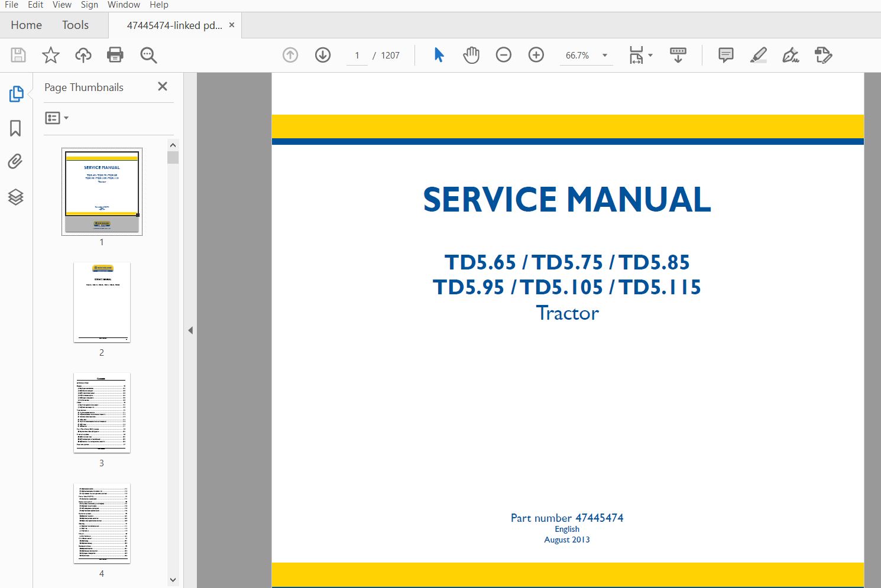Click the 66.7% zoom value field

[578, 56]
